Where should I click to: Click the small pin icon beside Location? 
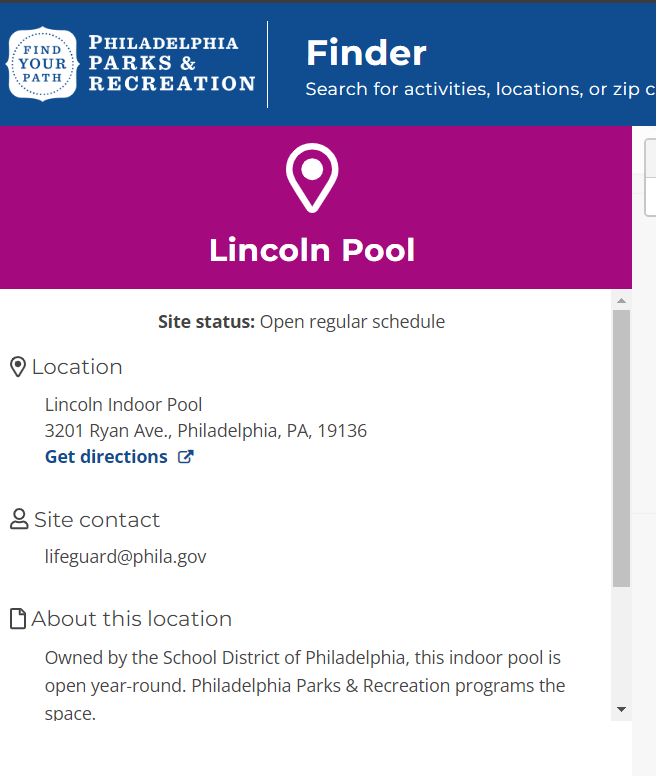pos(17,367)
